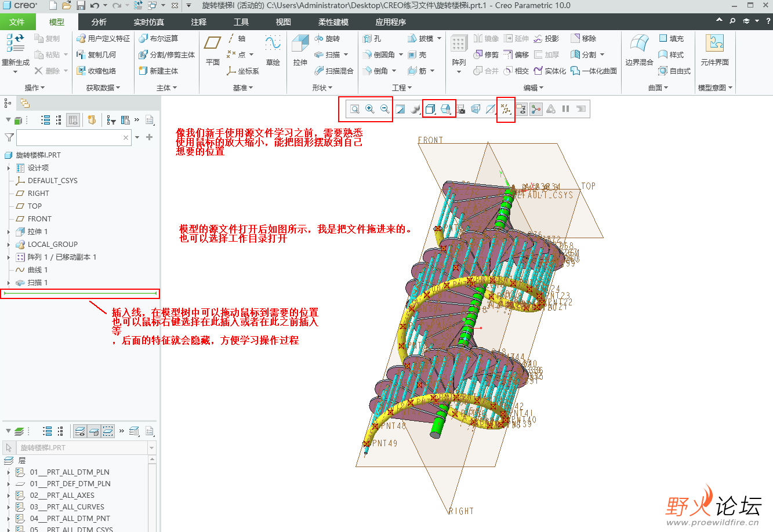Switch to the Folder browser tab icon

click(25, 103)
